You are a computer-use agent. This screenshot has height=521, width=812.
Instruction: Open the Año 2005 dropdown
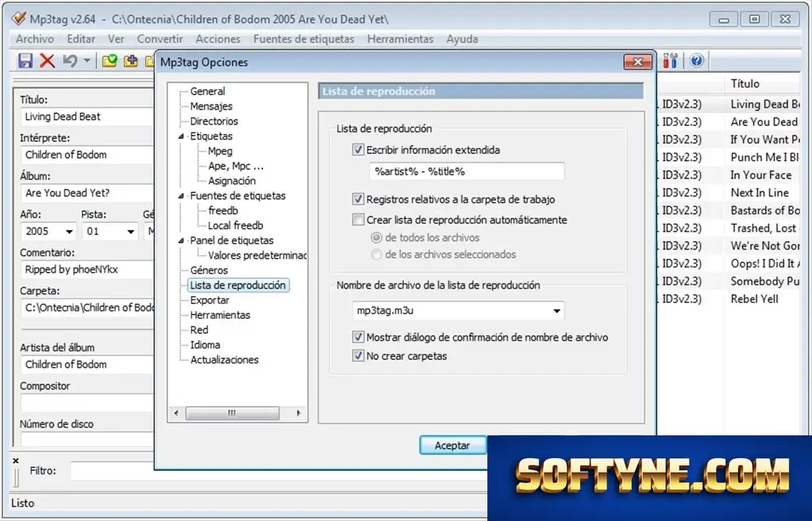(69, 232)
